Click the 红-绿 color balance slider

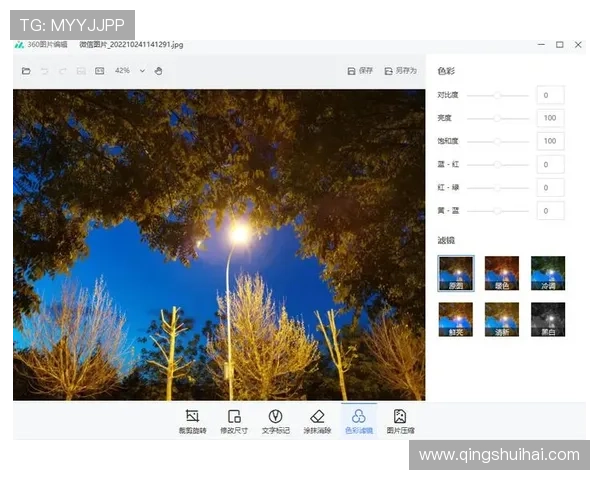(x=497, y=188)
